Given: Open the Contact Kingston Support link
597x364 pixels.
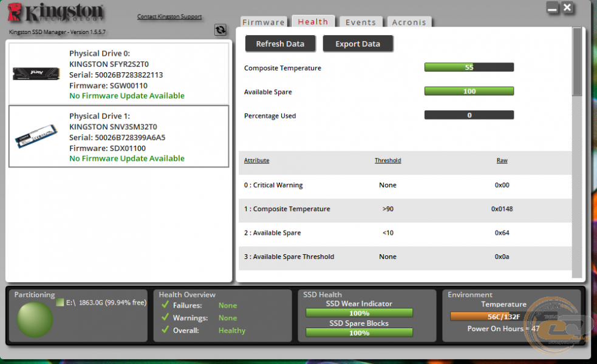Looking at the screenshot, I should pyautogui.click(x=169, y=17).
